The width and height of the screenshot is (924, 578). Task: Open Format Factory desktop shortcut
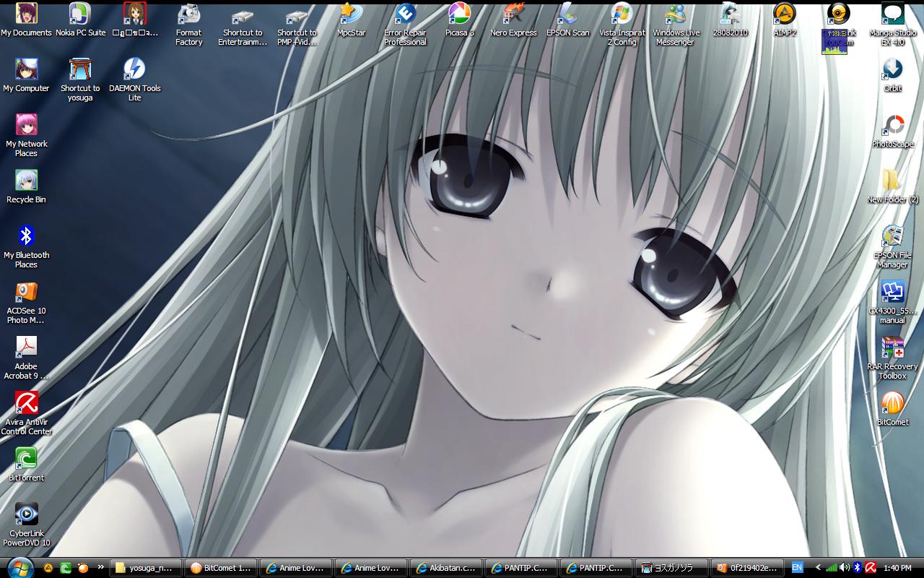point(188,25)
